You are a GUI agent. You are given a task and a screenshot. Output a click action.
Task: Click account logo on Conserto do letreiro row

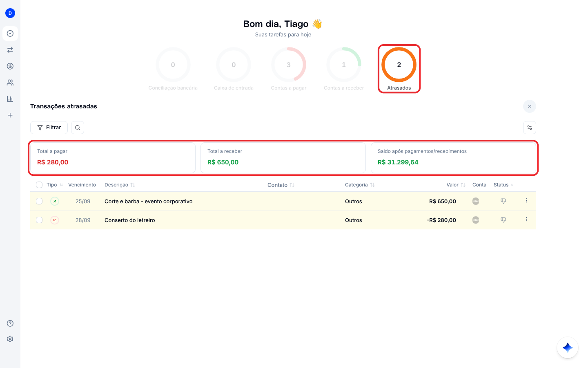476,220
